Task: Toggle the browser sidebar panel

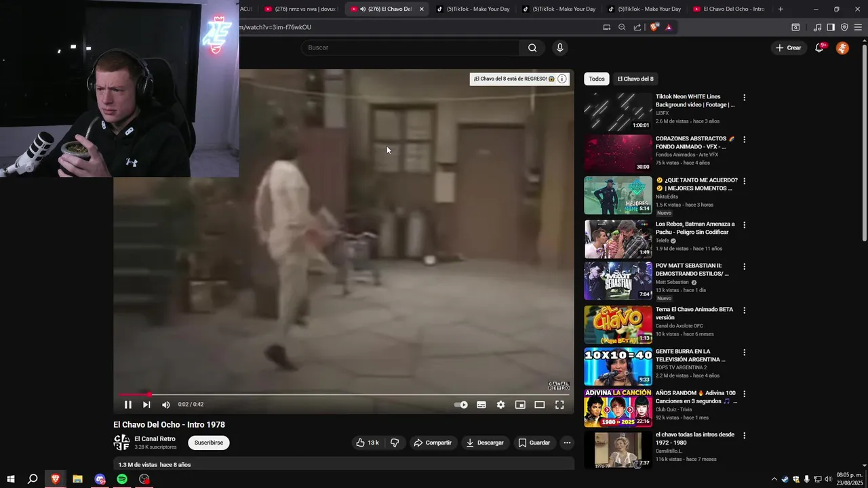Action: pyautogui.click(x=831, y=27)
